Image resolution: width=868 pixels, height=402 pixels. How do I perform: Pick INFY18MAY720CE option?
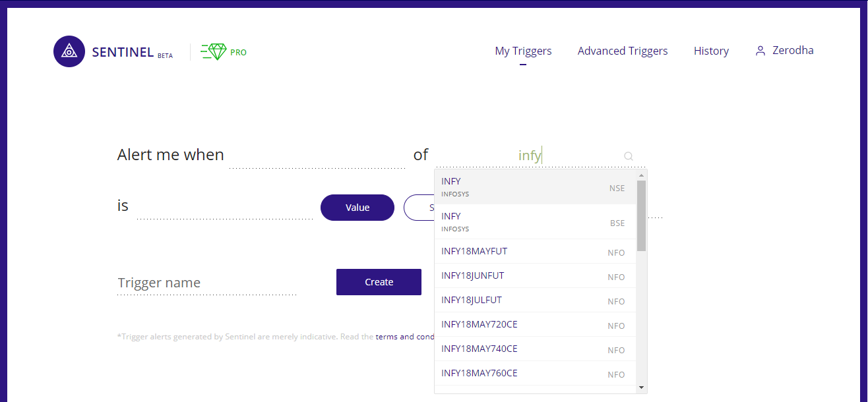click(533, 325)
